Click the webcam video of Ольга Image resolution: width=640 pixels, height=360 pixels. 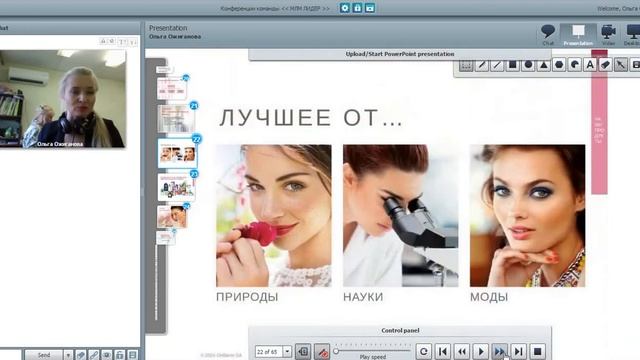[x=63, y=98]
